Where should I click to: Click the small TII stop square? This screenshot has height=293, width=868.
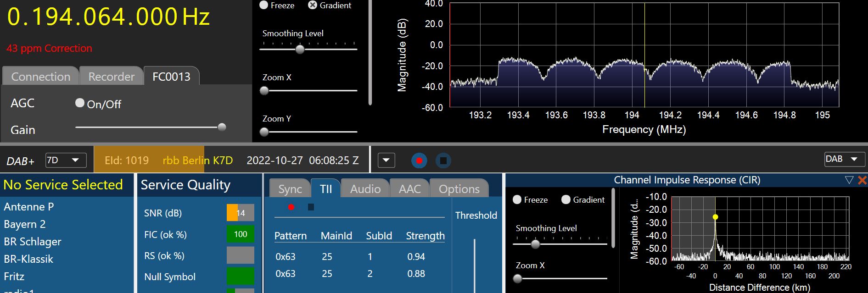pyautogui.click(x=311, y=207)
